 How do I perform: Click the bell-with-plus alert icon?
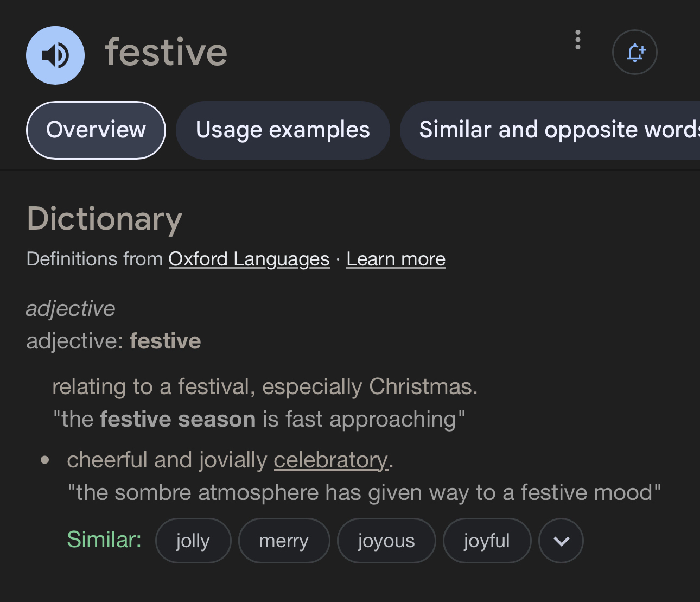[x=634, y=52]
